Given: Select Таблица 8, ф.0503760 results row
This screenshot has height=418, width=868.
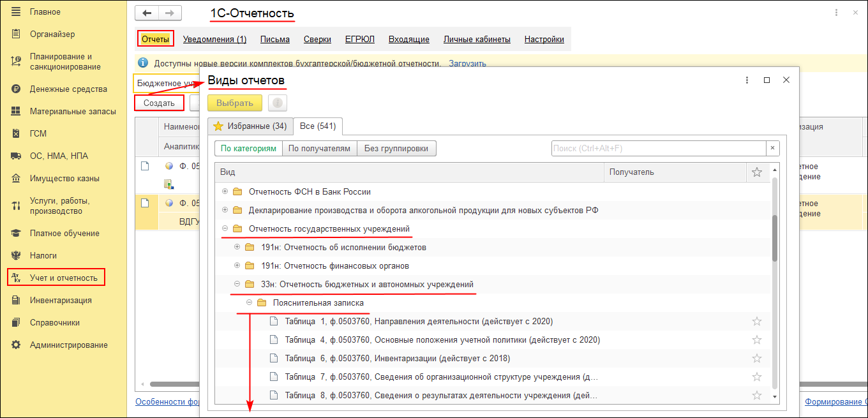Looking at the screenshot, I should point(442,396).
